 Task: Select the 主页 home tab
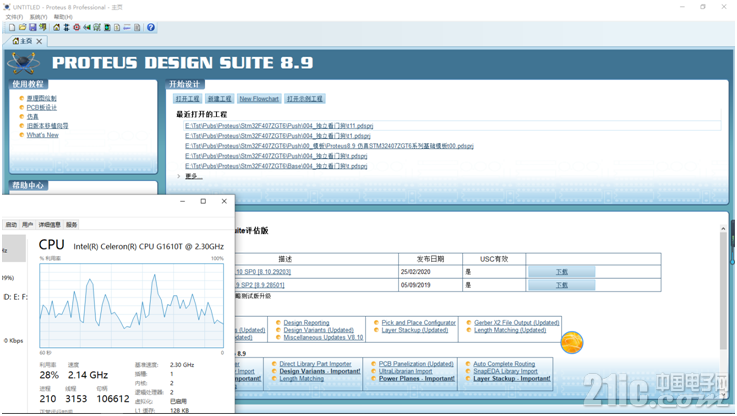point(23,41)
